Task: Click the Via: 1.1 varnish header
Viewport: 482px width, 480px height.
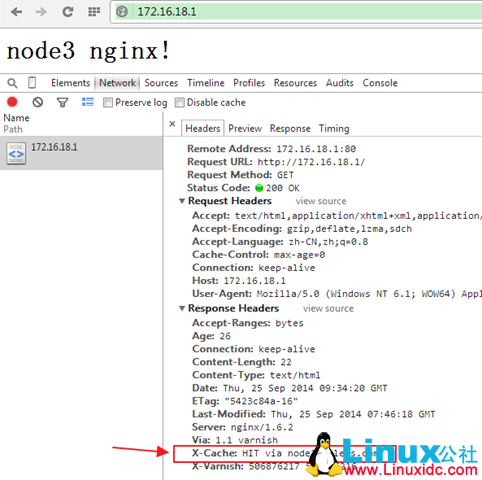Action: [235, 440]
